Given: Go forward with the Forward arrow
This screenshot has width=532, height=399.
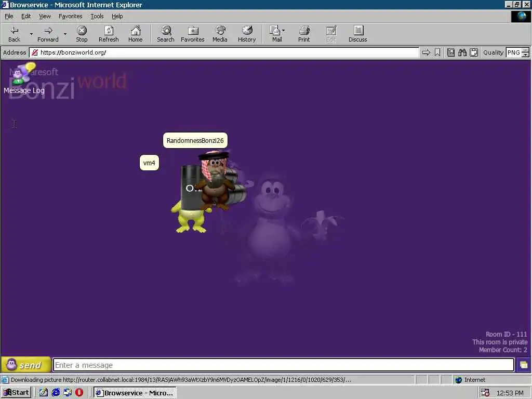Looking at the screenshot, I should [x=48, y=34].
